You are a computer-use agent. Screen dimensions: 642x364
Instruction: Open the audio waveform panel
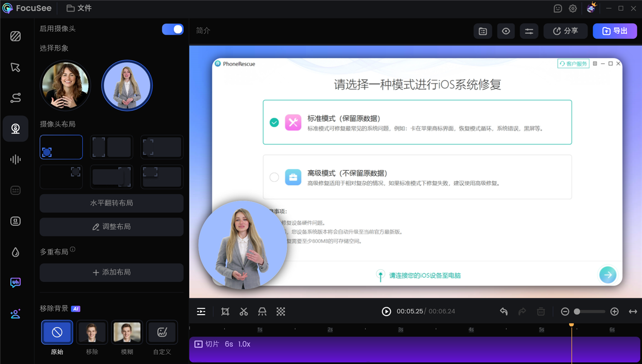(16, 159)
